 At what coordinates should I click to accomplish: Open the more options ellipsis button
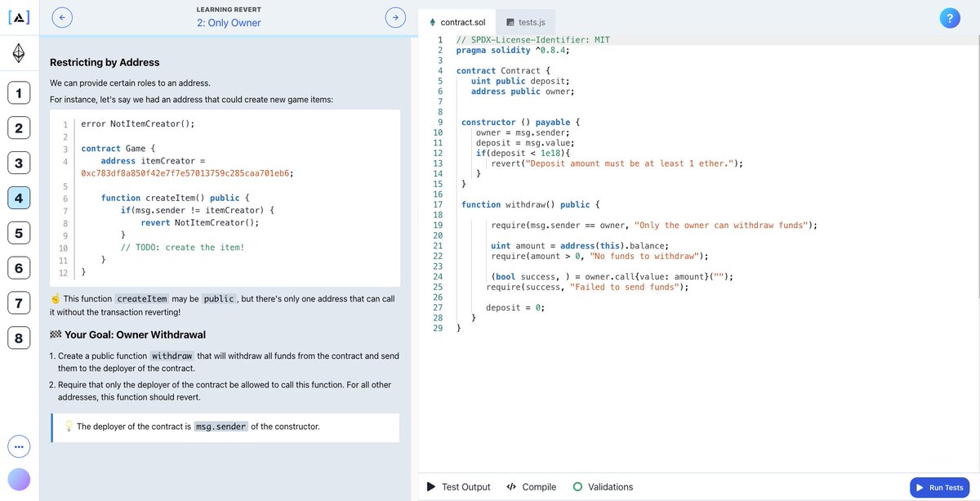click(19, 446)
